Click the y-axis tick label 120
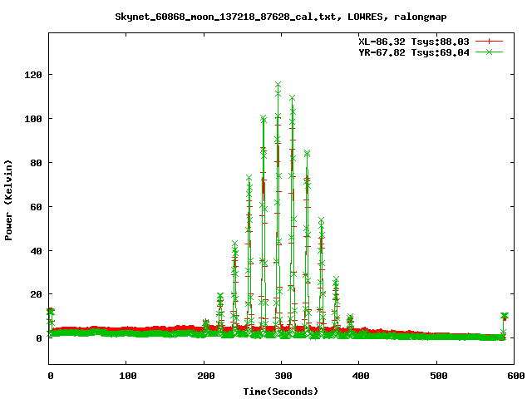The height and width of the screenshot is (399, 532). [x=33, y=75]
